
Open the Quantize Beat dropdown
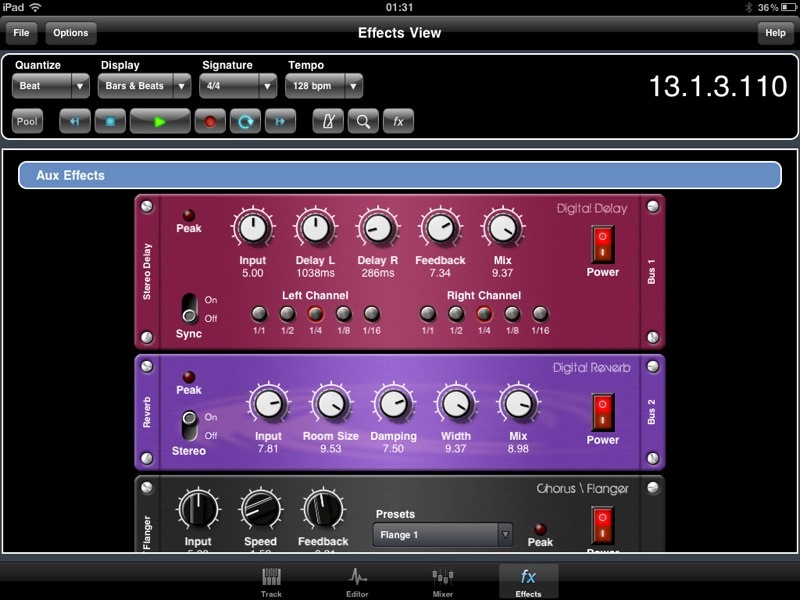[51, 86]
